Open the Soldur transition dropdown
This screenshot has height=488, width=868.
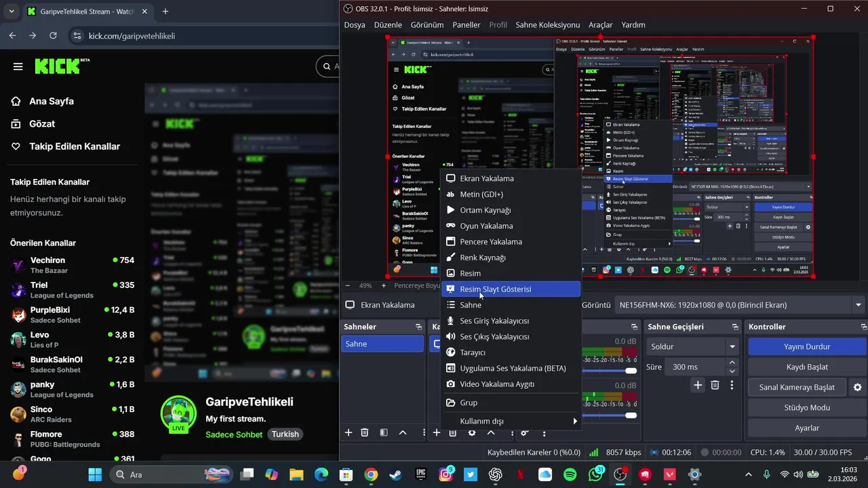[x=692, y=346]
